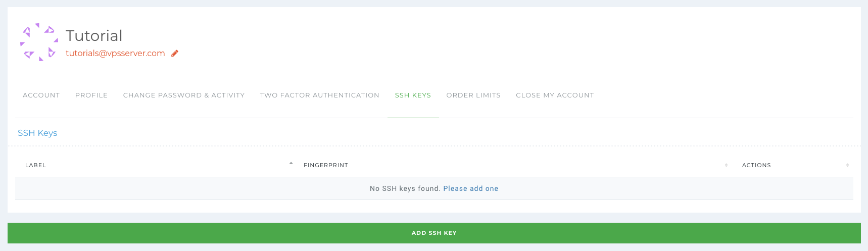Click the green Add SSH Key button
The height and width of the screenshot is (251, 868).
pyautogui.click(x=434, y=233)
